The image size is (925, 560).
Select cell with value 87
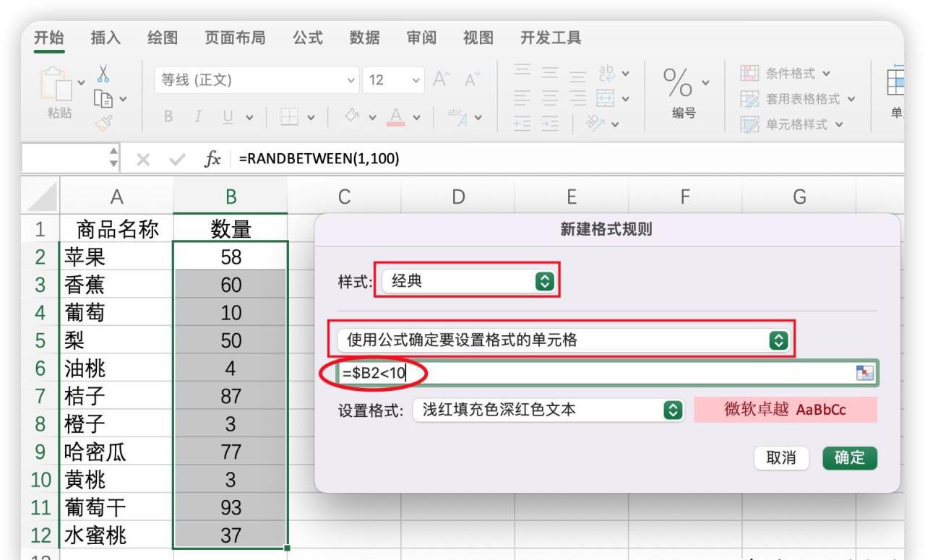click(231, 397)
